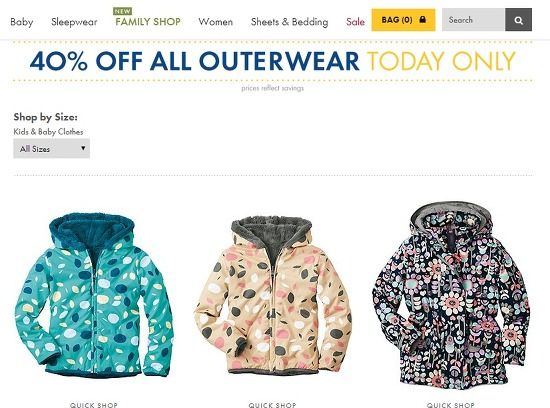The height and width of the screenshot is (408, 550).
Task: Open the Baby menu item
Action: 22,22
